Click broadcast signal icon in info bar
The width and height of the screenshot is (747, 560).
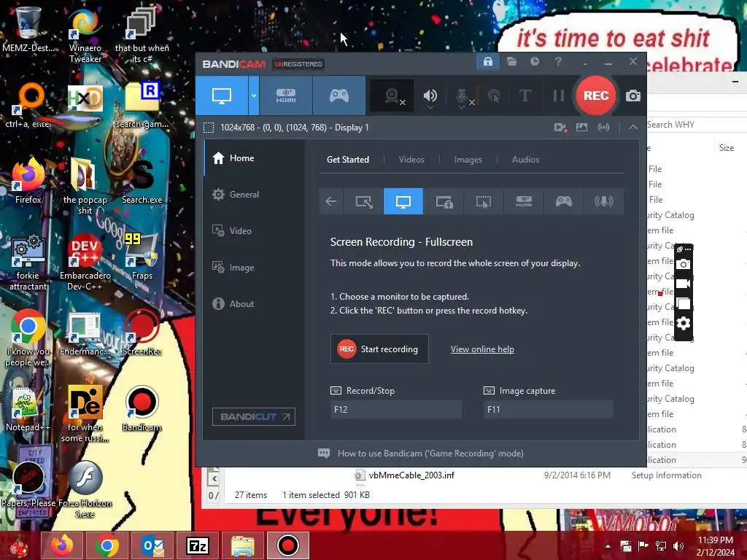coord(603,127)
